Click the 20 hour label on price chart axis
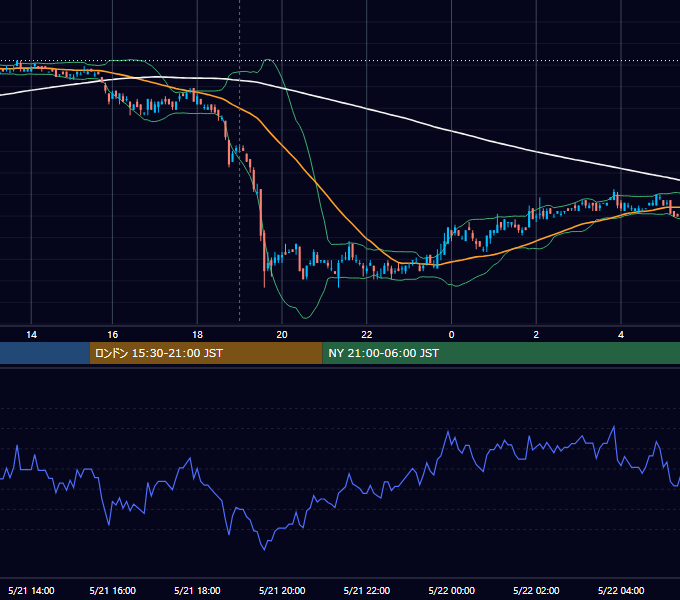This screenshot has width=680, height=600. tap(282, 335)
